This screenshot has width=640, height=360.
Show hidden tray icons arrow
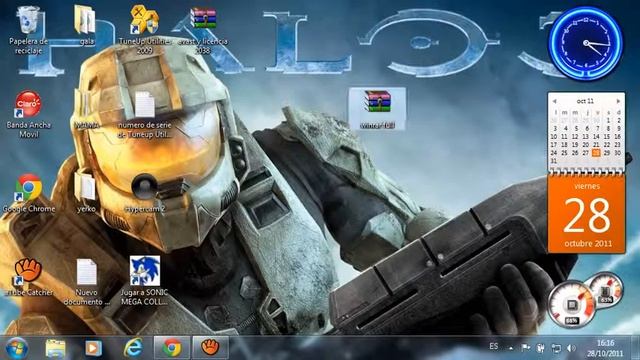coord(511,348)
